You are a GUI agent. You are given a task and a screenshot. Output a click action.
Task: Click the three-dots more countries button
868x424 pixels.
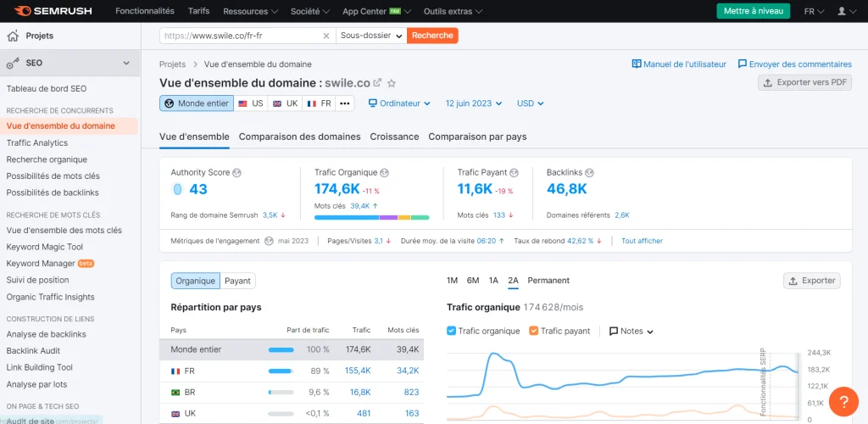[345, 103]
